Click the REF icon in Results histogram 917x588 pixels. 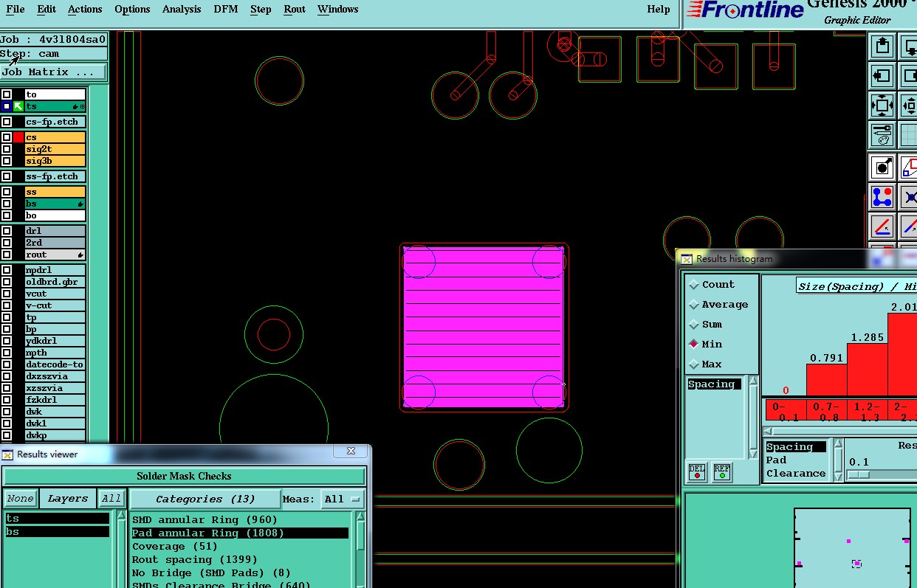click(721, 471)
